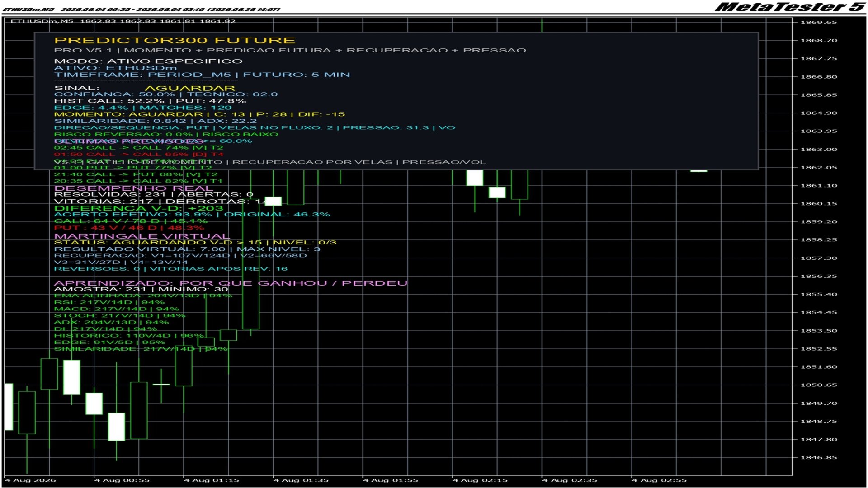Click the PREDICTOR300 FUTURE title
Image resolution: width=868 pixels, height=488 pixels.
(175, 41)
